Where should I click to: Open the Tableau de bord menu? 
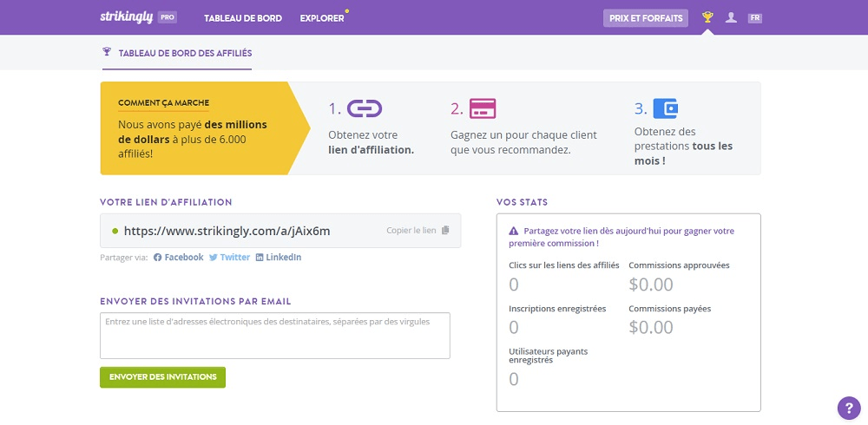(x=243, y=18)
